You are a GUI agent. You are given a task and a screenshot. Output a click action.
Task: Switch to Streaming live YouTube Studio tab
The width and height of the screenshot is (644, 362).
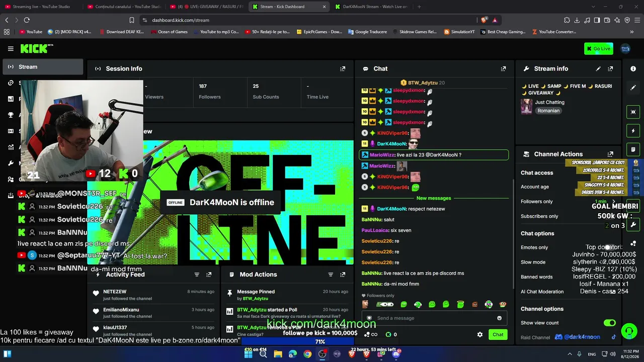41,7
